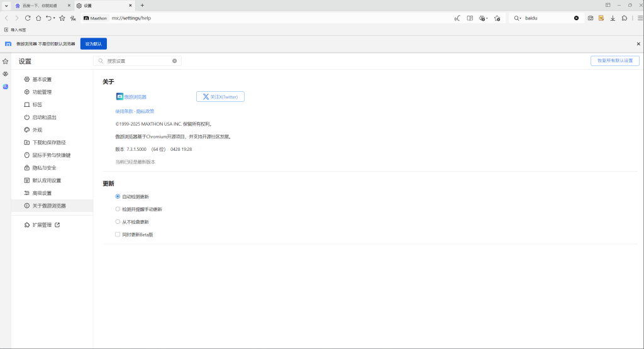This screenshot has width=644, height=349.
Task: Click the version text 7.3.1.5000
Action: pos(136,150)
